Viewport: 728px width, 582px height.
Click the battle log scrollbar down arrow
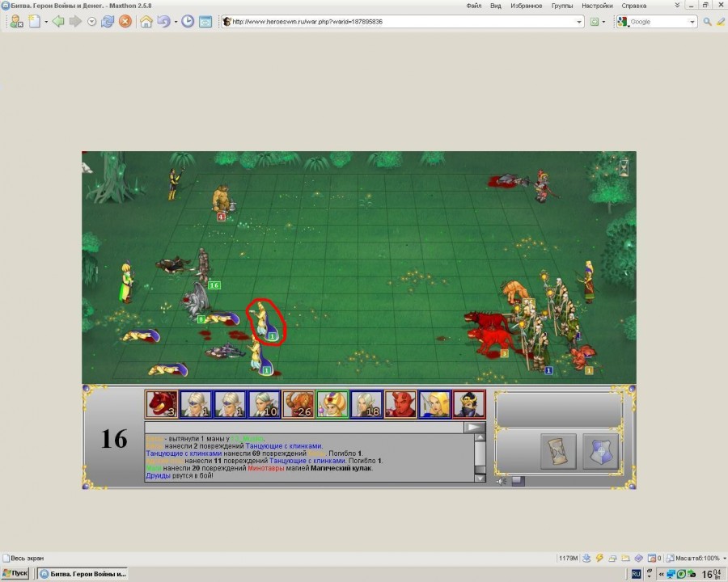pyautogui.click(x=480, y=478)
